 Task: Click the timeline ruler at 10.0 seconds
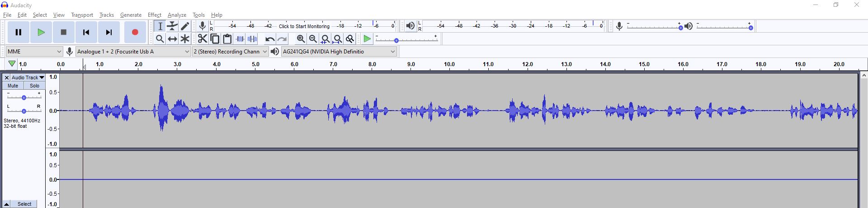point(449,64)
